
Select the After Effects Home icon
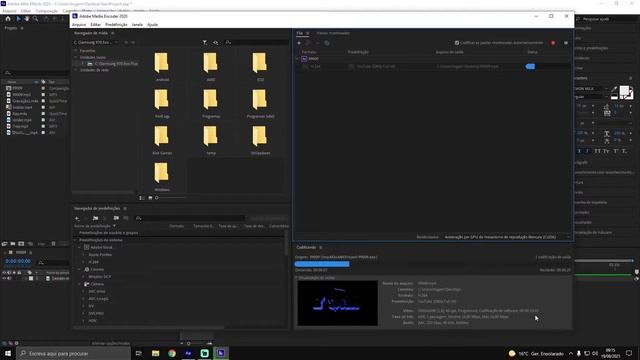(8, 19)
